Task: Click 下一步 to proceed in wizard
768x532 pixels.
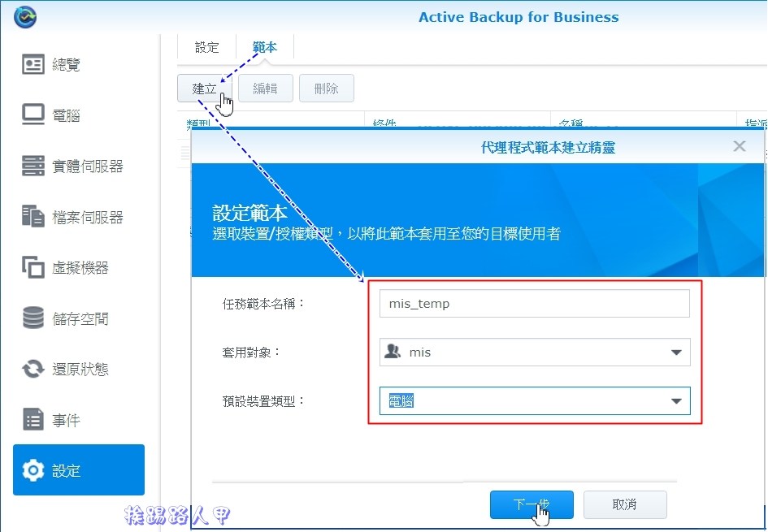Action: 532,504
